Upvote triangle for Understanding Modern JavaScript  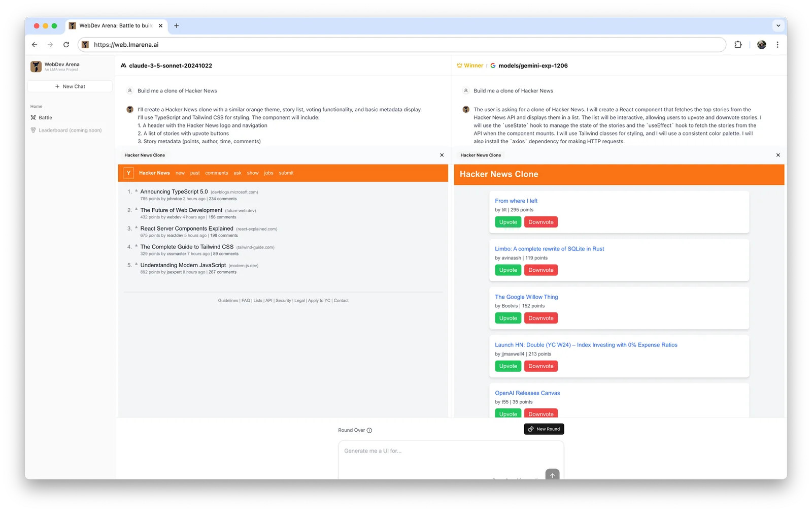(136, 264)
